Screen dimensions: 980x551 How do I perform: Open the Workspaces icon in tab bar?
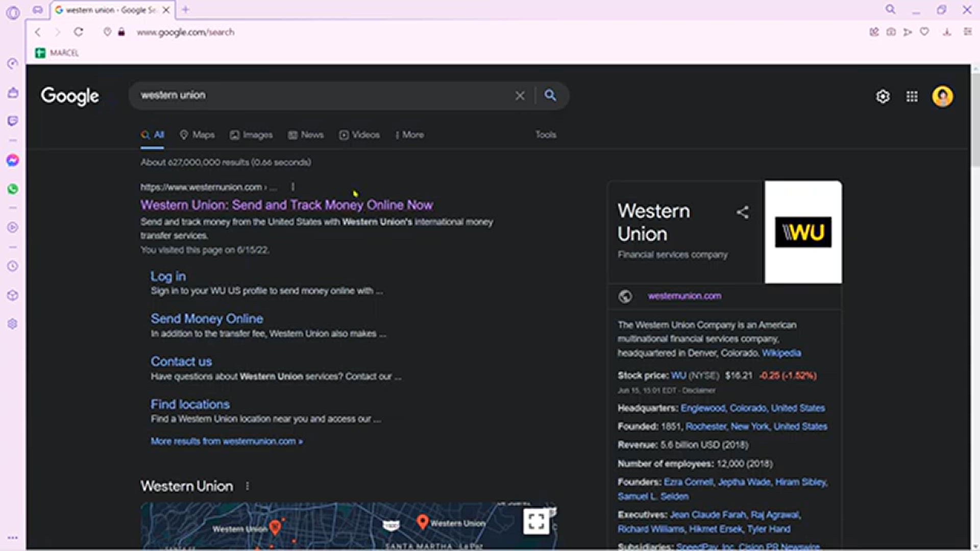click(x=37, y=10)
